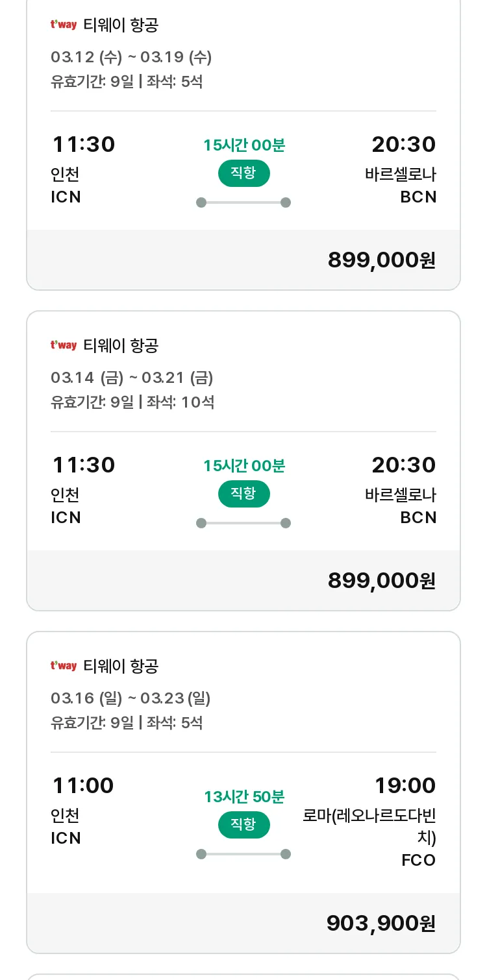Tap the 직항 badge on the Rome flight
The image size is (487, 980).
click(x=243, y=825)
